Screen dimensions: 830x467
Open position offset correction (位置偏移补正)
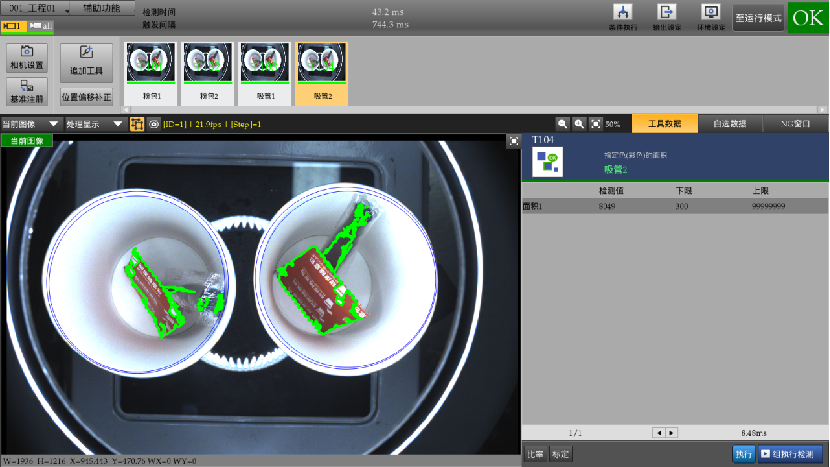pos(86,97)
